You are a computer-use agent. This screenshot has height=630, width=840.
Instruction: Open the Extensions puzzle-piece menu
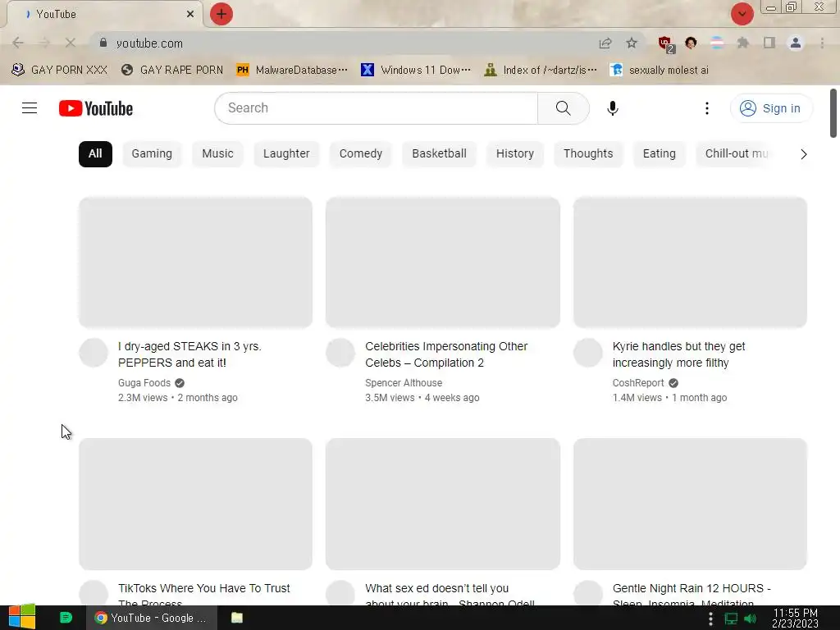coord(743,43)
